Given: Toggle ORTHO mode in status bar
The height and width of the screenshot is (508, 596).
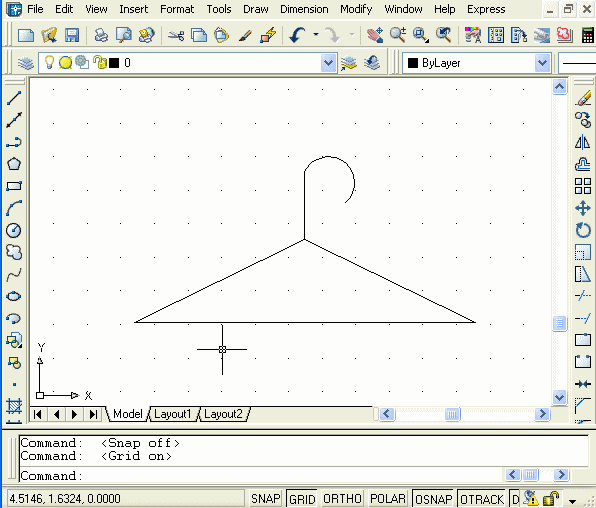Looking at the screenshot, I should point(342,499).
